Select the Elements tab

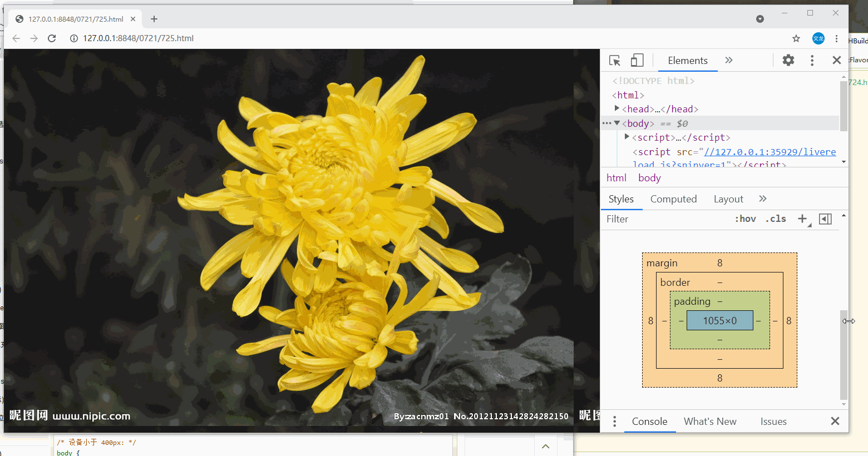[x=688, y=61]
